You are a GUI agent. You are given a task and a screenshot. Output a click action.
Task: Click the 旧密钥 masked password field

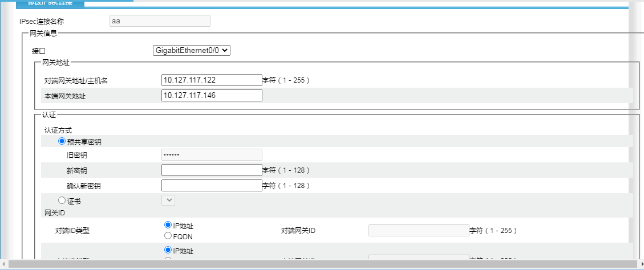click(212, 155)
